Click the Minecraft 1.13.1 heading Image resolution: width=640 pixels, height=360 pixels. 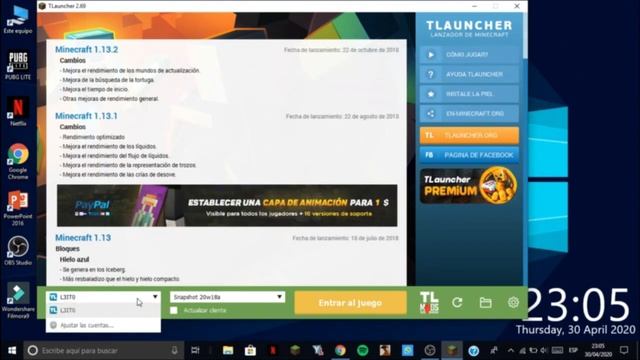pos(87,116)
